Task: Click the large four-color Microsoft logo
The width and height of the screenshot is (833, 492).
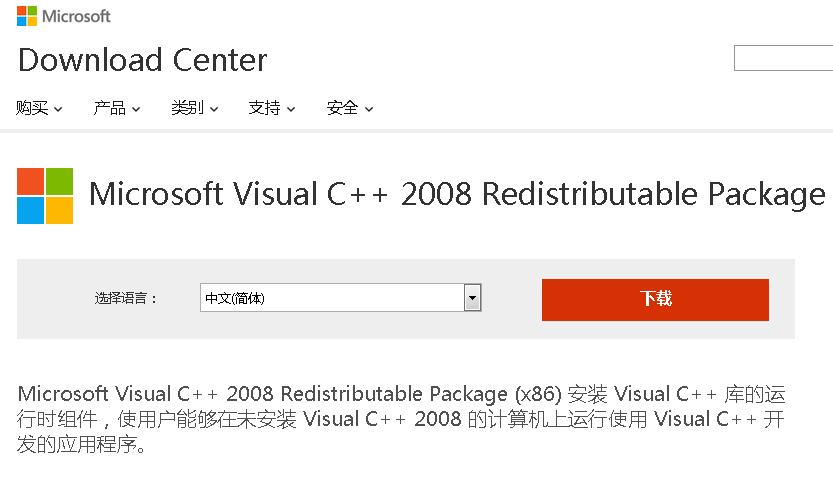Action: point(45,195)
